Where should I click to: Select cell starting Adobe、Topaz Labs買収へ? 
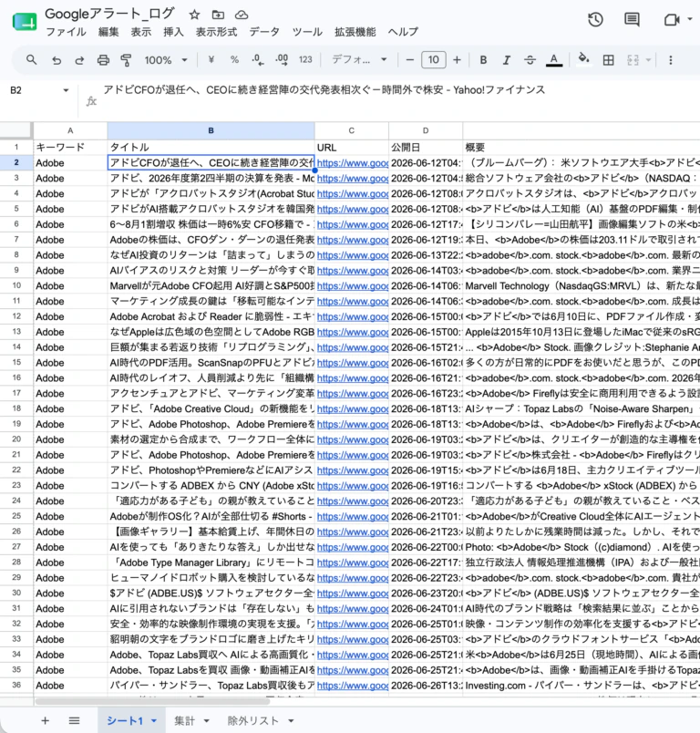[x=211, y=655]
